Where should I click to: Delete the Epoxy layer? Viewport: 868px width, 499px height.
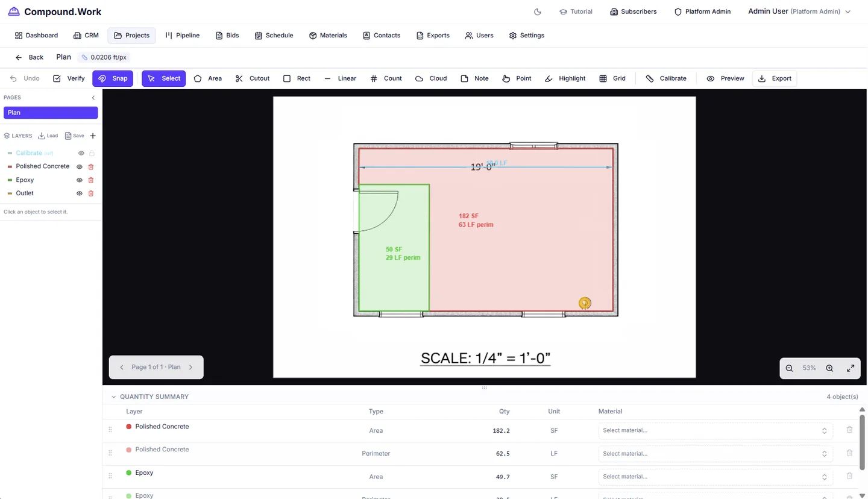click(x=91, y=180)
